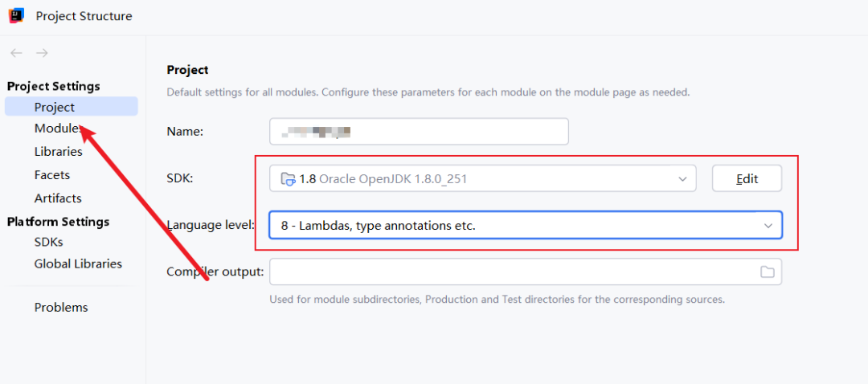This screenshot has width=868, height=384.
Task: Click the forward navigation arrow
Action: tap(42, 53)
